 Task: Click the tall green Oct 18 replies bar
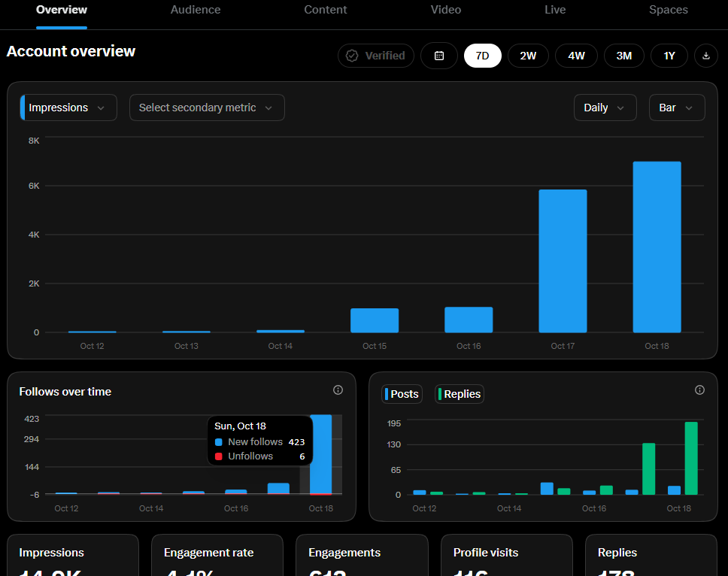tap(691, 458)
